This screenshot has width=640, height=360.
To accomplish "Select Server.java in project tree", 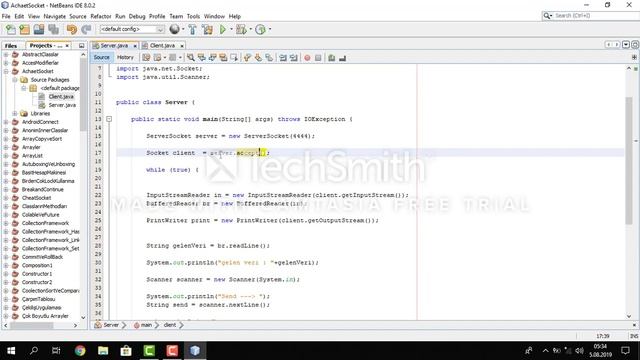I will coord(62,105).
